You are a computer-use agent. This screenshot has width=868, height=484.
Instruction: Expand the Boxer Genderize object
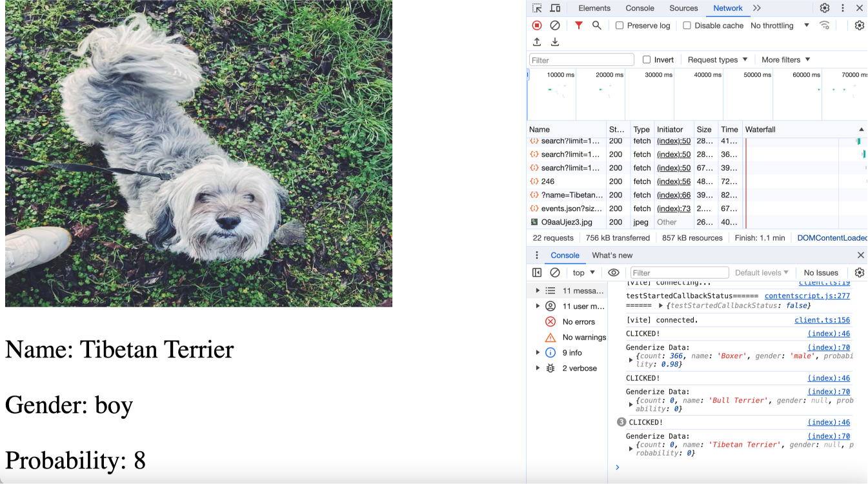coord(631,360)
